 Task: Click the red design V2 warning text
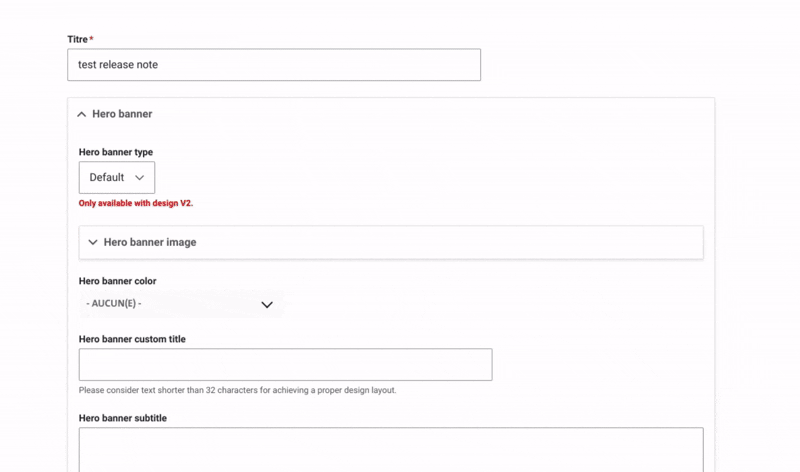click(x=136, y=203)
